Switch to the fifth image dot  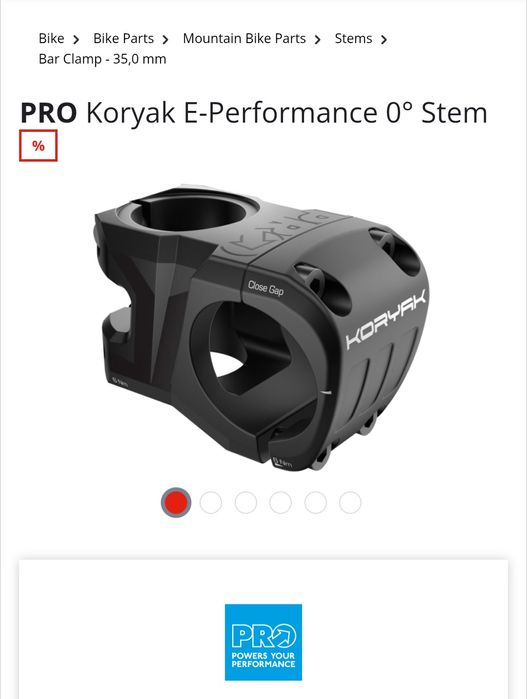point(315,502)
